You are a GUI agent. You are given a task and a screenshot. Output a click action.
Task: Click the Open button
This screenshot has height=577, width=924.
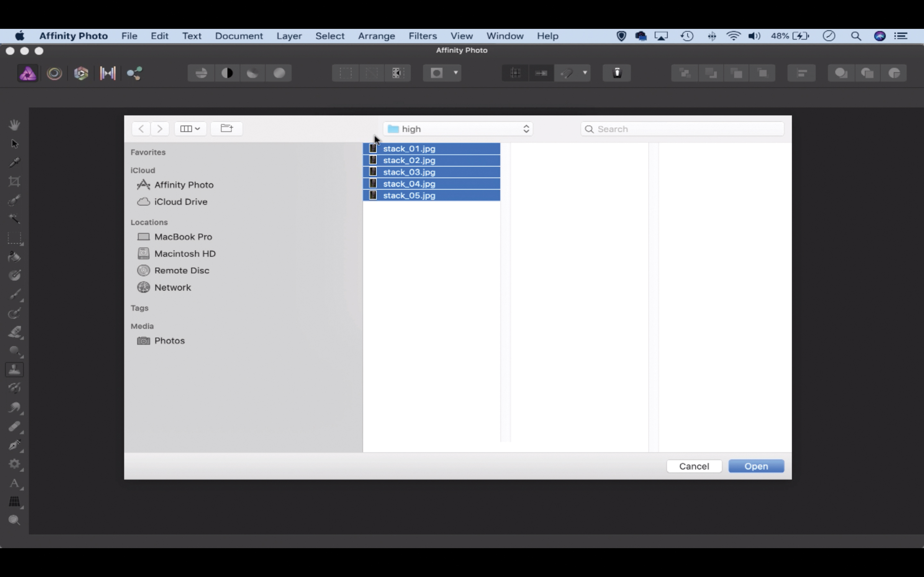(756, 466)
